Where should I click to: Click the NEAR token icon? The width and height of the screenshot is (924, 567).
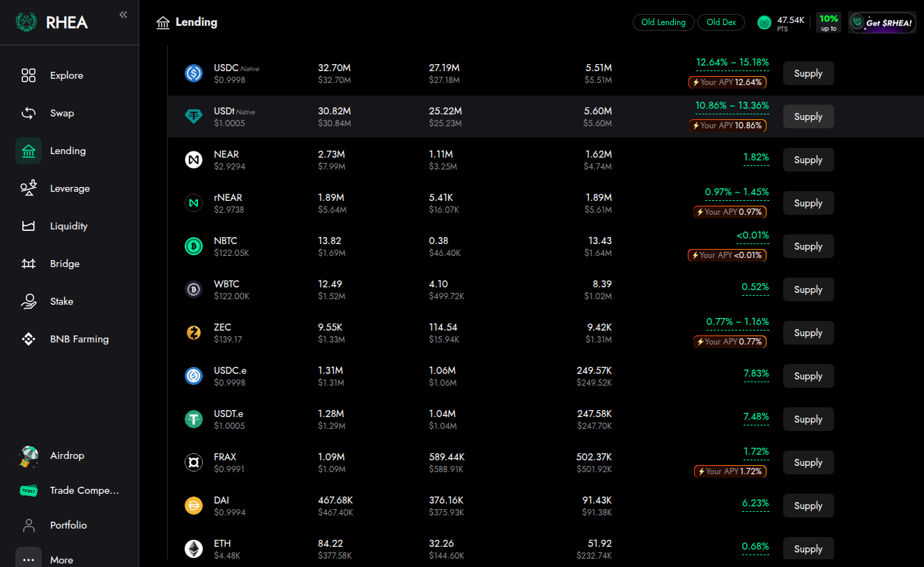coord(194,160)
